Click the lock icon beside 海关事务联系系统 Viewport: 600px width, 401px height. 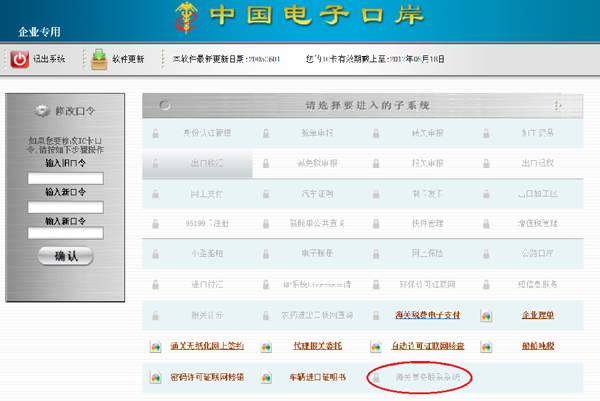click(376, 378)
